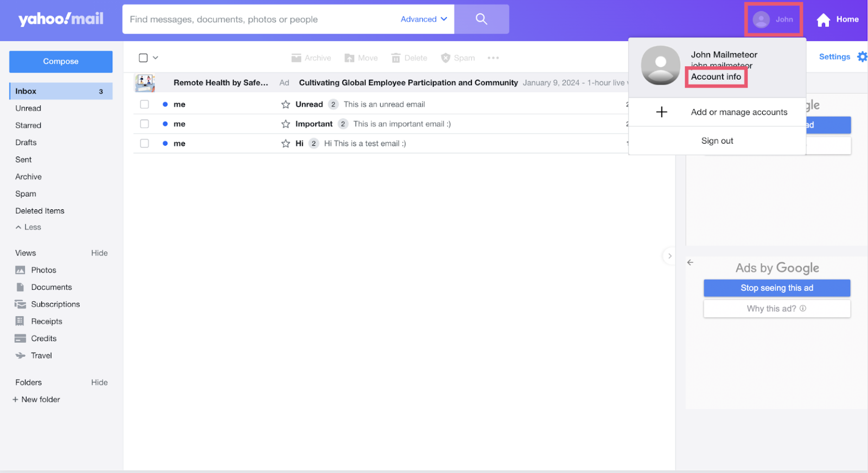This screenshot has width=868, height=473.
Task: Open the select-all dropdown arrow
Action: 156,57
